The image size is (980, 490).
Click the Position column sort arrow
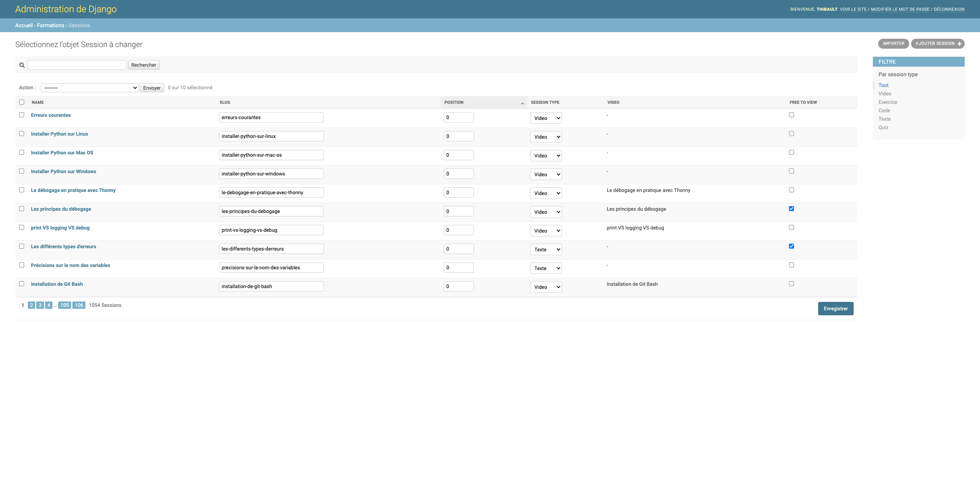(522, 103)
